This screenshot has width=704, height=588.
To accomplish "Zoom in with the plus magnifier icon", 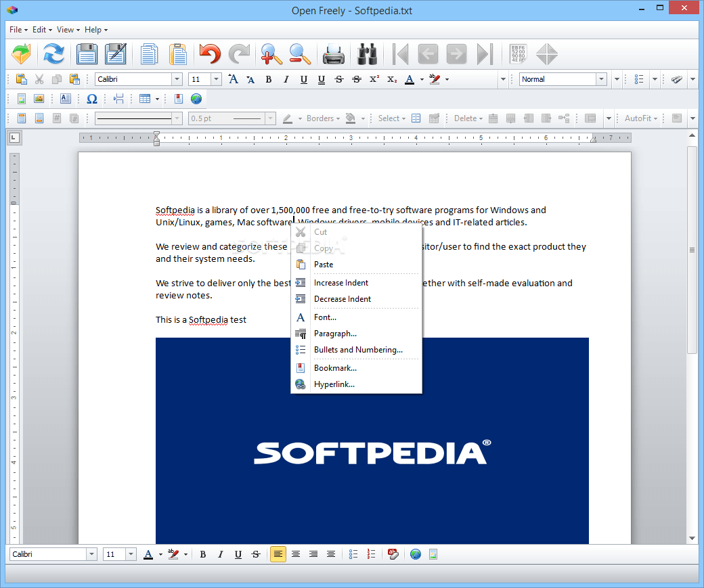I will click(x=271, y=54).
